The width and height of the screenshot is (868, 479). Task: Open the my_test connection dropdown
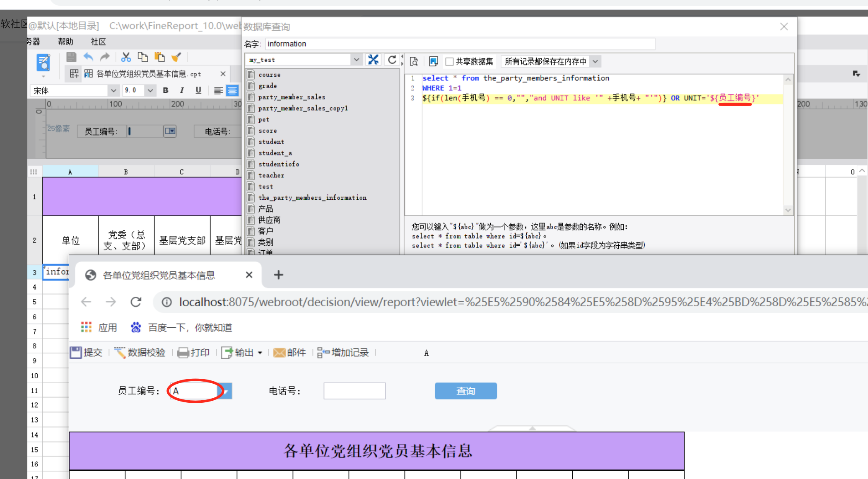(x=304, y=60)
